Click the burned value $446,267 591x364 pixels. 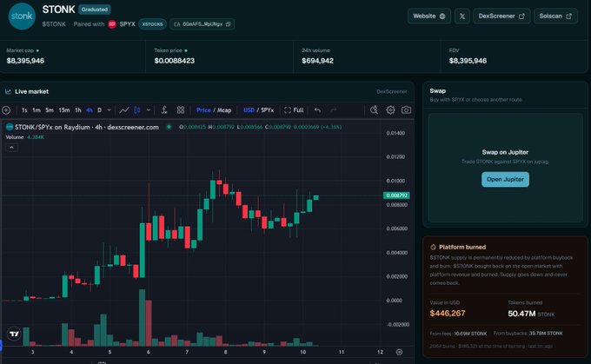pos(448,313)
